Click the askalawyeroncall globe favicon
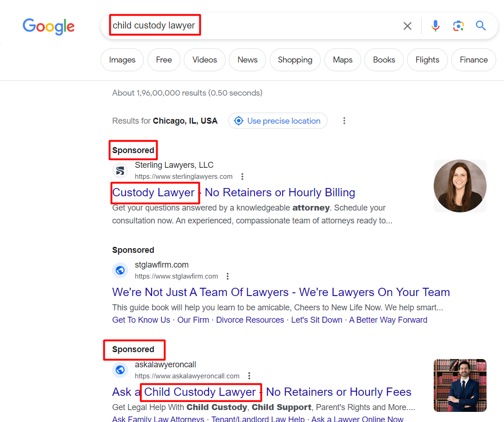 pyautogui.click(x=120, y=370)
